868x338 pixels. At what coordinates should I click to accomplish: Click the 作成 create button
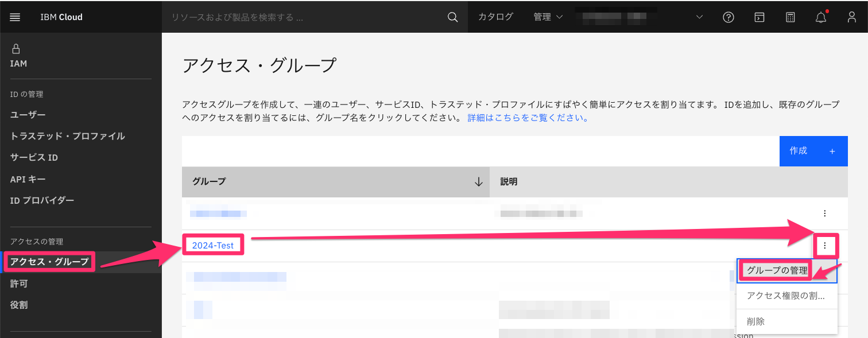click(813, 151)
